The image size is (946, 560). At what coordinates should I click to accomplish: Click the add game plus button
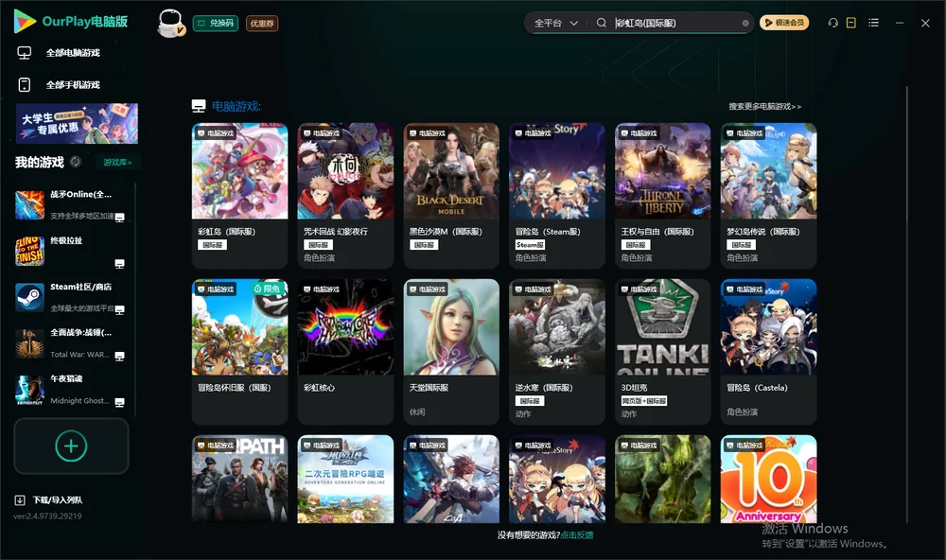click(x=71, y=446)
